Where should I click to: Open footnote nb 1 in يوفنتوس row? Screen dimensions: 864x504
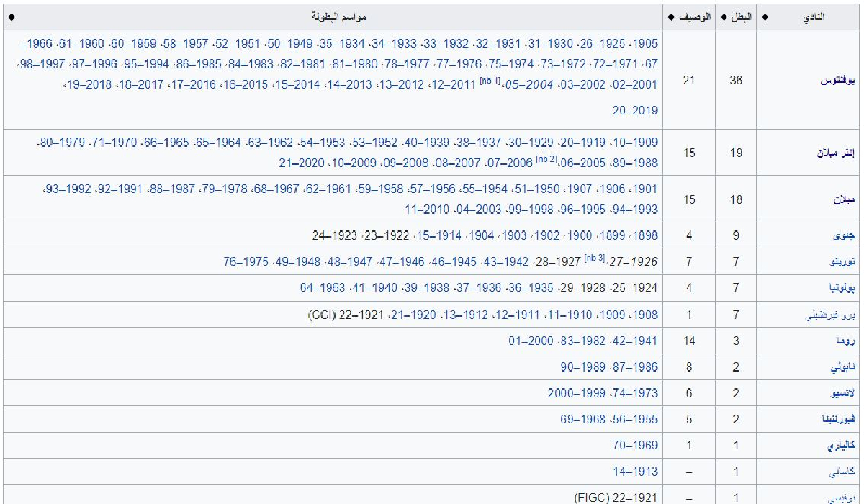pyautogui.click(x=490, y=81)
